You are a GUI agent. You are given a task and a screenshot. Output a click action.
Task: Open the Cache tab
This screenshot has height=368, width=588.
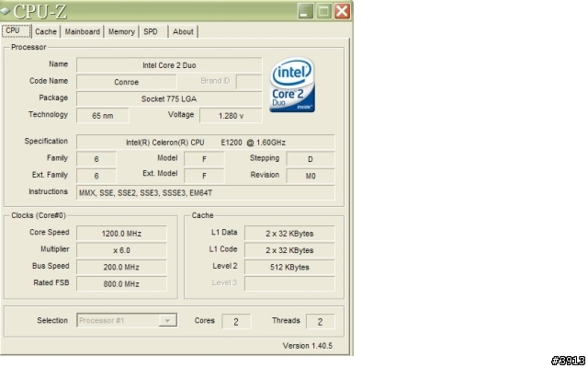point(46,31)
